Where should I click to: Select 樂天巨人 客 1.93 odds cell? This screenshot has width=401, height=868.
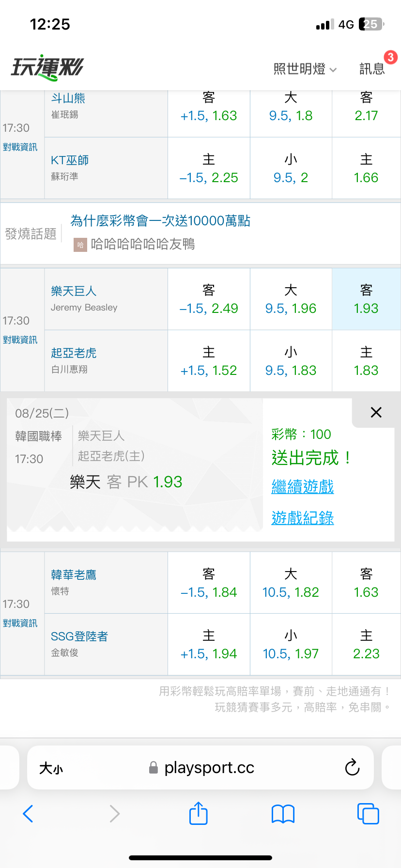366,299
